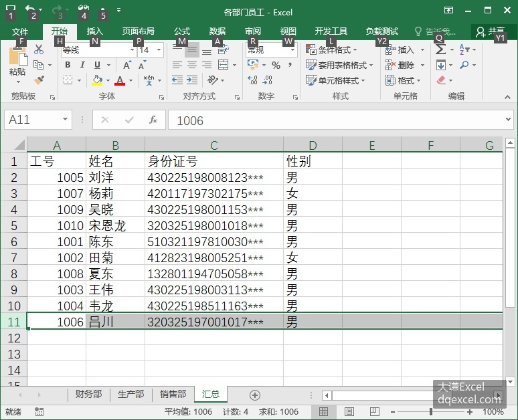The height and width of the screenshot is (420, 518).
Task: Switch to the 财务部 sheet tab
Action: (88, 394)
